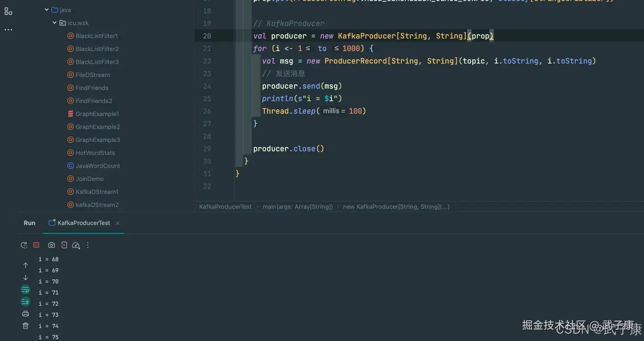Open HotWordStats file
The width and height of the screenshot is (644, 341).
tap(95, 153)
